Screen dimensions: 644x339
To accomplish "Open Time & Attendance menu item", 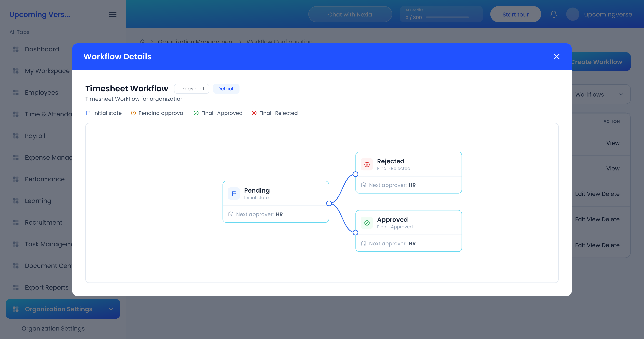I will pyautogui.click(x=49, y=114).
